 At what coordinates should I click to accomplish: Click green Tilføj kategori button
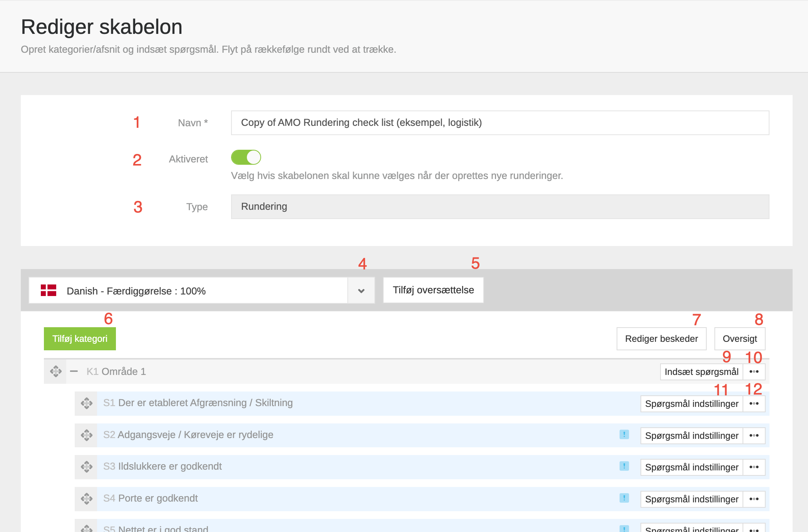[x=80, y=339]
